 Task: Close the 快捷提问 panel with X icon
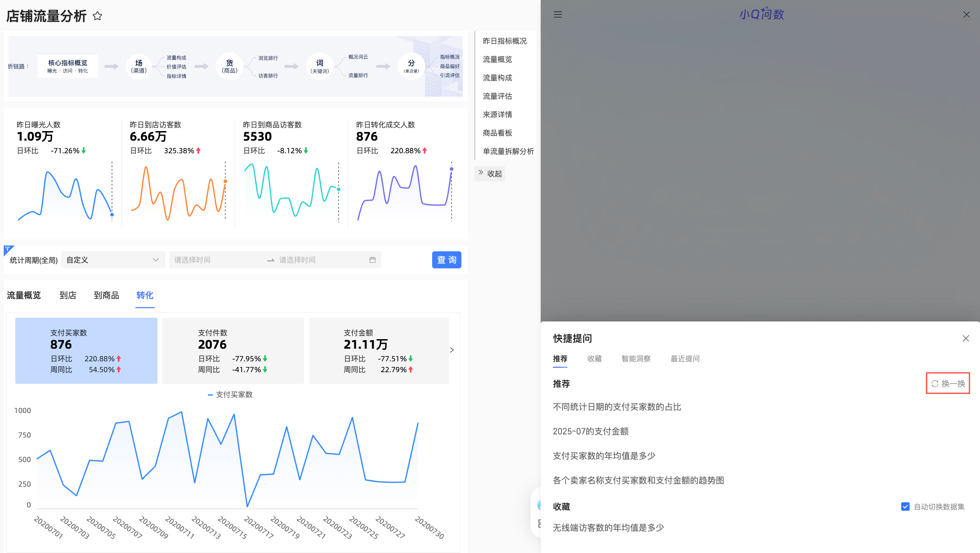[x=966, y=338]
